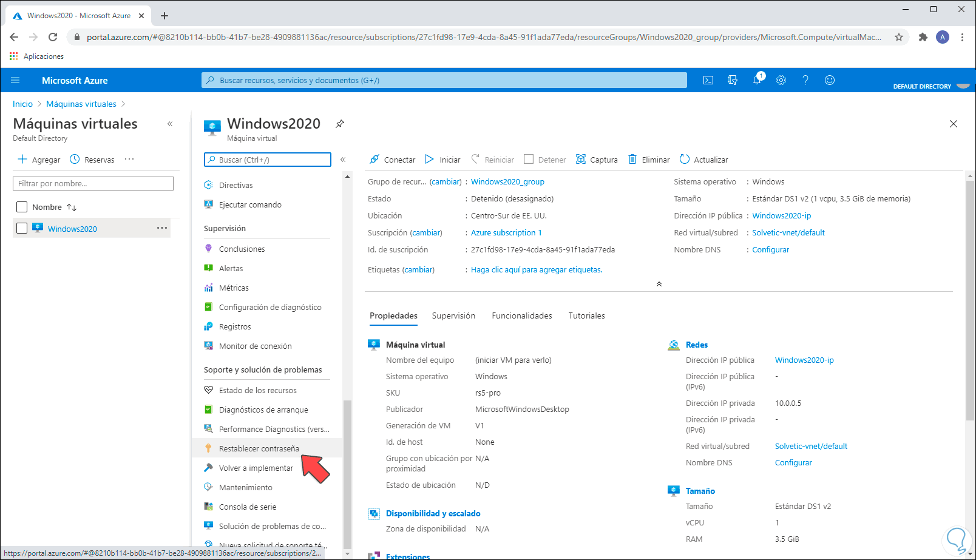Close the Windows2020 blade

click(954, 124)
